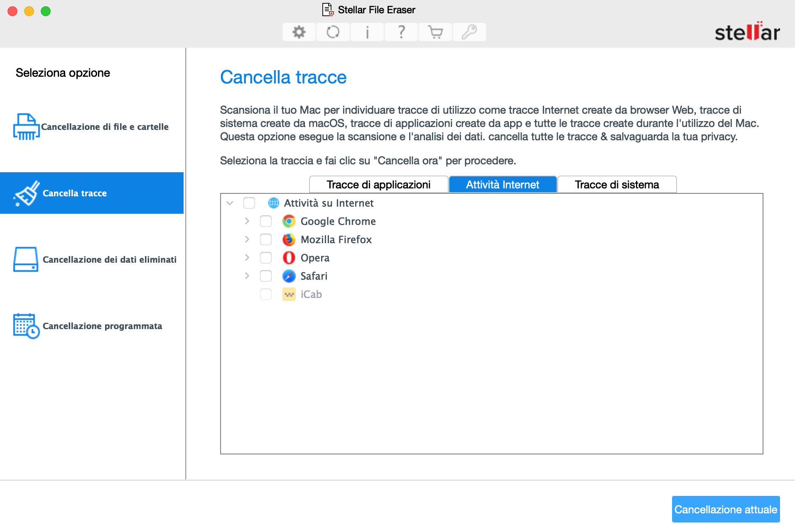Viewport: 795px width, 532px height.
Task: Select the Attività Internet tab
Action: point(503,184)
